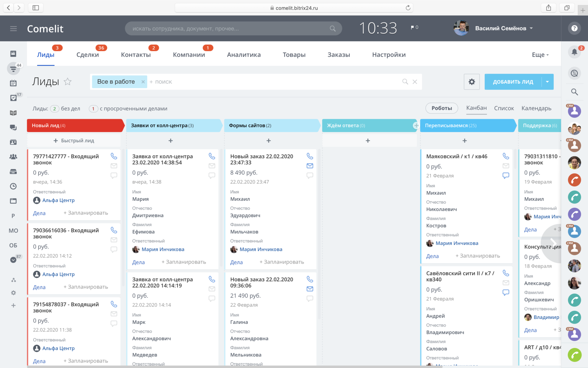This screenshot has height=368, width=588.
Task: Open Альфа Центр link on 79154878037 card
Action: click(58, 348)
